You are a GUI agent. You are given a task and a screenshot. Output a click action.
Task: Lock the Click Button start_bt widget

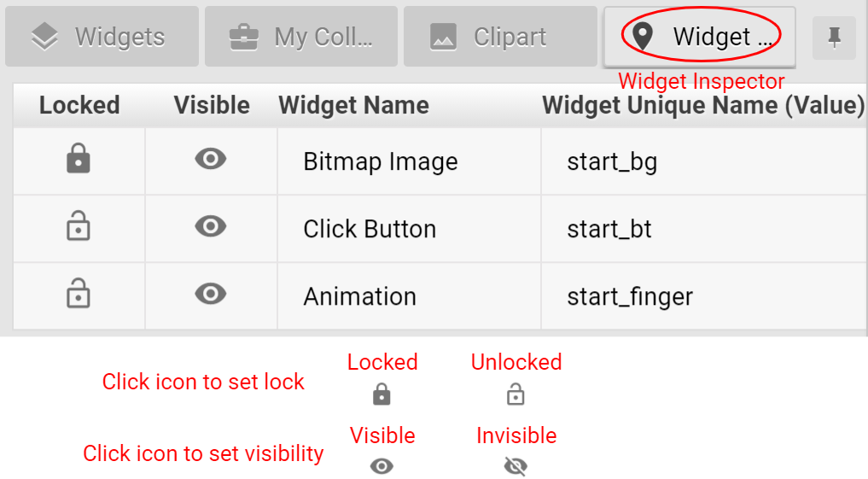78,226
